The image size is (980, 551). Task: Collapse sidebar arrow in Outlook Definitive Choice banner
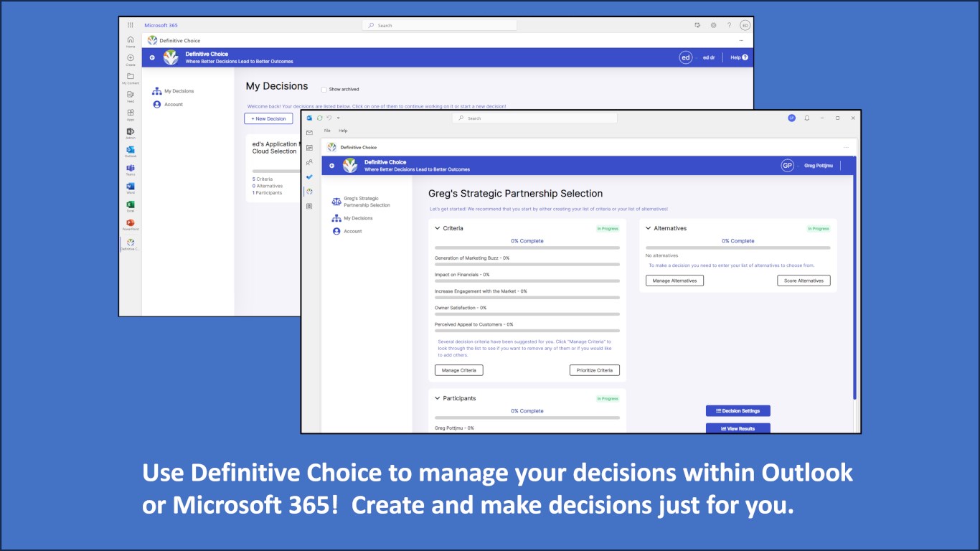[x=331, y=166]
